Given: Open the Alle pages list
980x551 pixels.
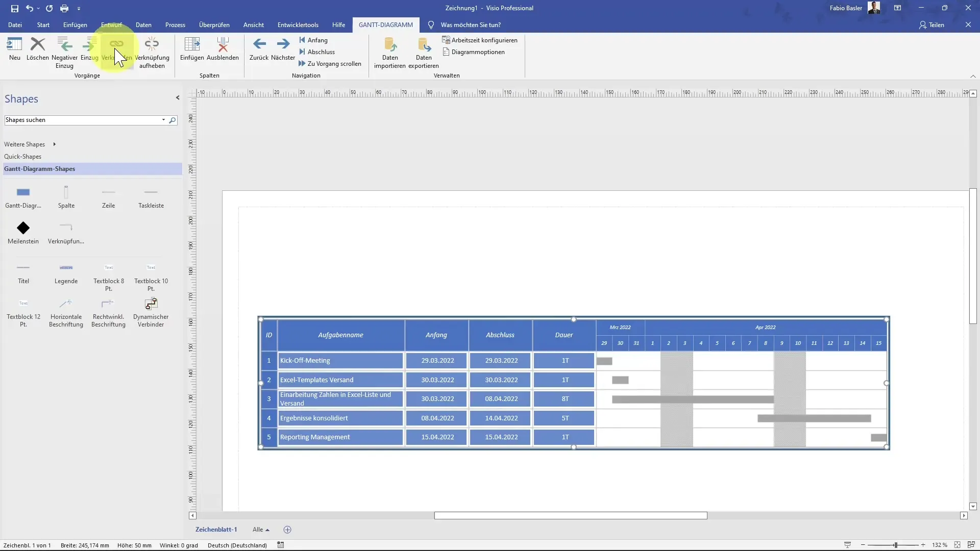Looking at the screenshot, I should [x=261, y=530].
